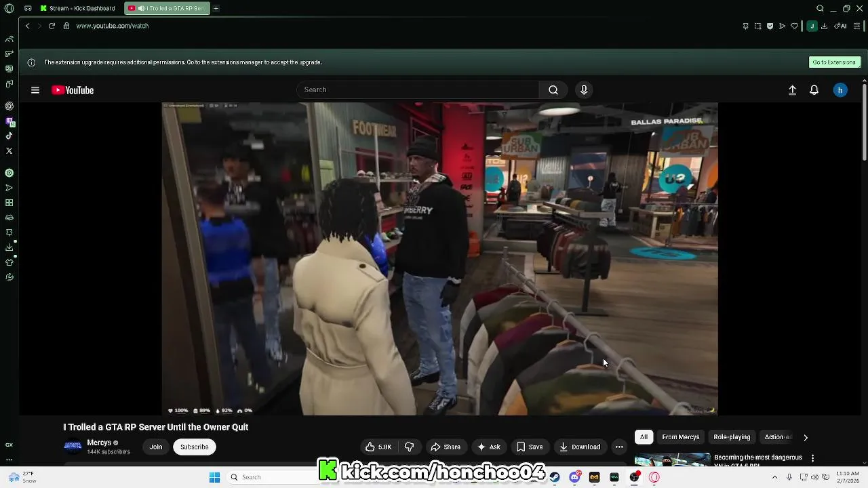Click the Ask AI button
This screenshot has width=868, height=488.
pyautogui.click(x=489, y=447)
